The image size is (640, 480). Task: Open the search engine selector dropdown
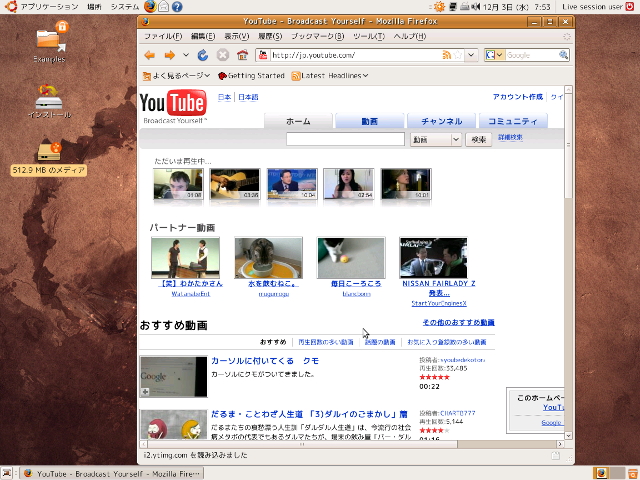pyautogui.click(x=495, y=55)
